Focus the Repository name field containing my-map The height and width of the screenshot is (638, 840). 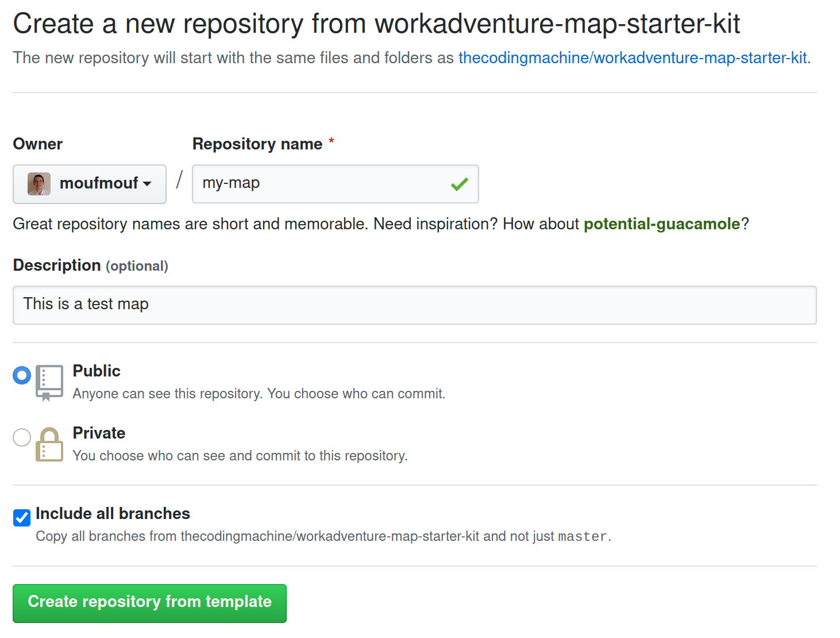tap(336, 184)
